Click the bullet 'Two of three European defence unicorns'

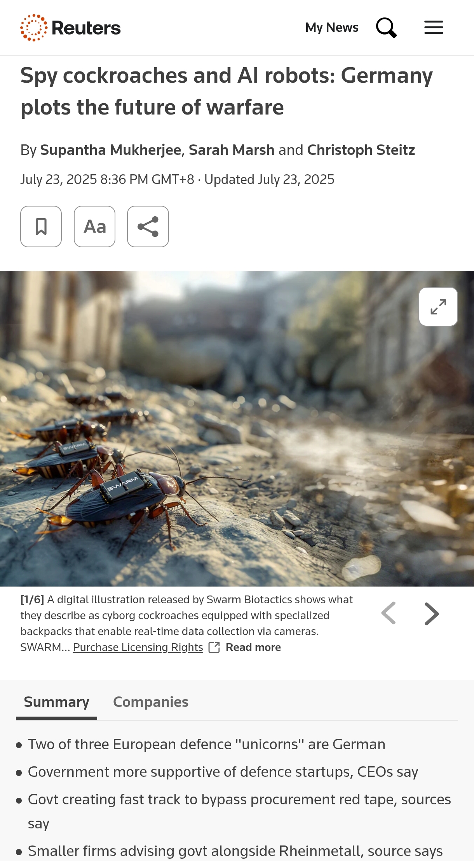[x=207, y=744]
